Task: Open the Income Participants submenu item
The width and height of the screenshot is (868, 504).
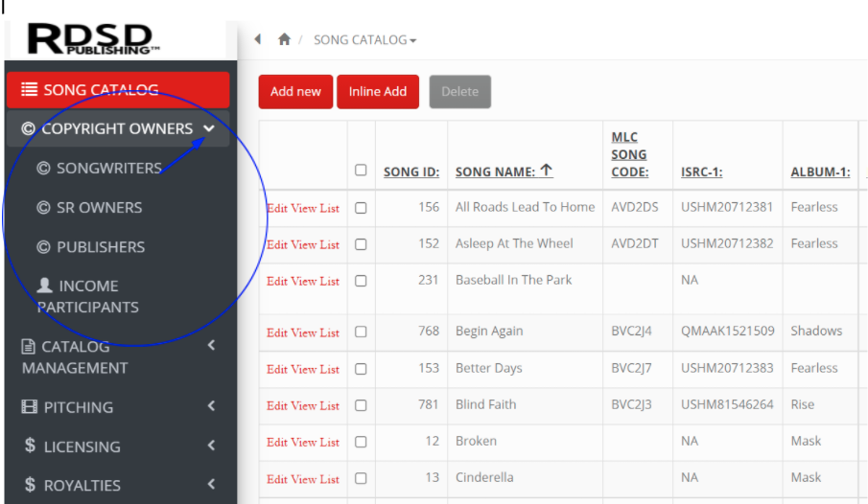Action: [88, 296]
